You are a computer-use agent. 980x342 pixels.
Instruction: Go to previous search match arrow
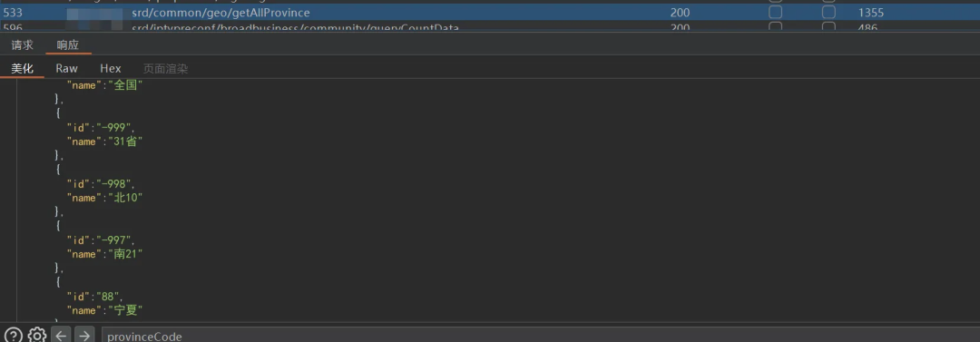click(61, 336)
